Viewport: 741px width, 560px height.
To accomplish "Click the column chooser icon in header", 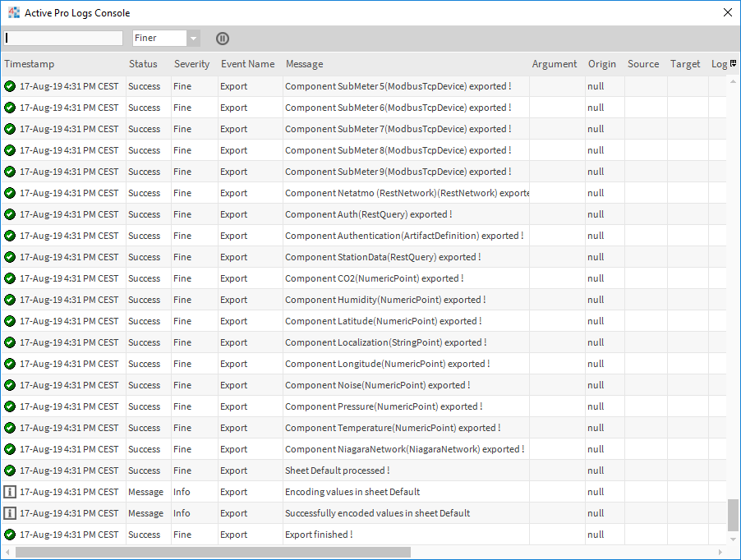I will [733, 63].
